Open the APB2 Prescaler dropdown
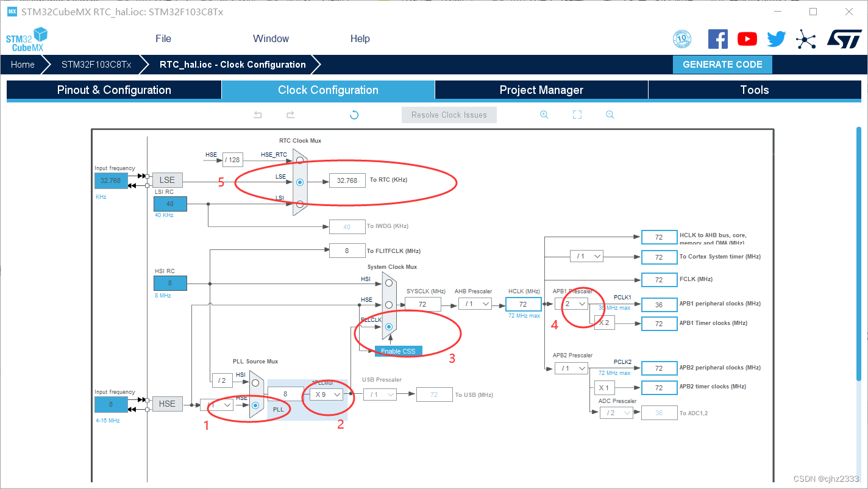 (x=571, y=368)
